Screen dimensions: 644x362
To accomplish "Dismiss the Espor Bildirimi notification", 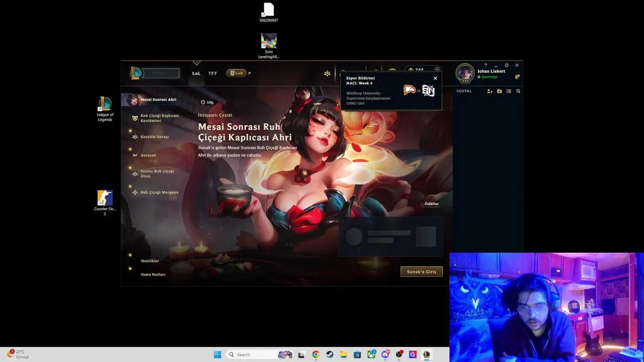I will click(435, 78).
